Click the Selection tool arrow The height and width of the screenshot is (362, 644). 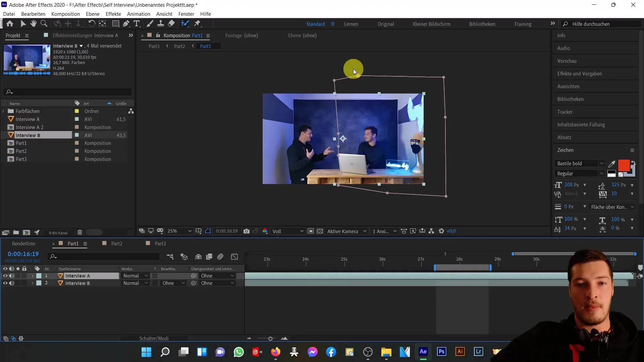[23, 23]
